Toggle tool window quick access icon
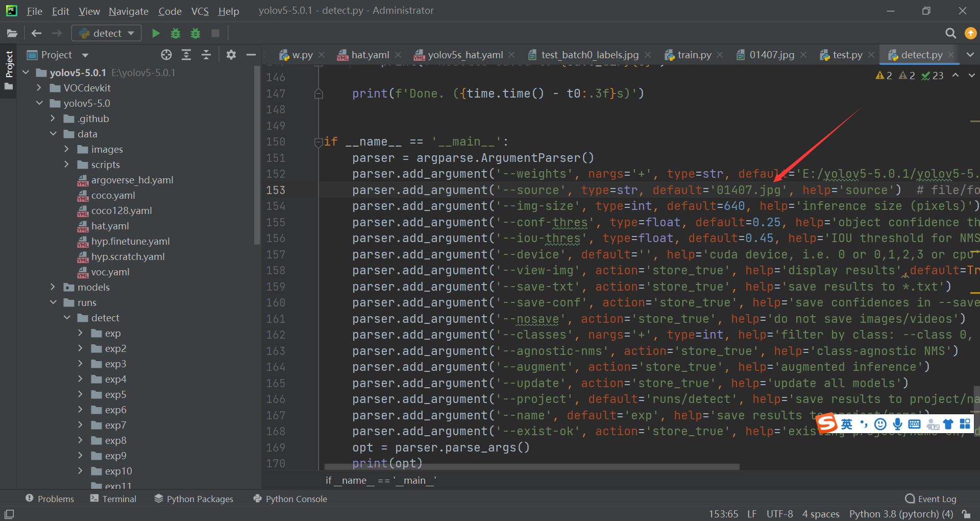 click(9, 514)
